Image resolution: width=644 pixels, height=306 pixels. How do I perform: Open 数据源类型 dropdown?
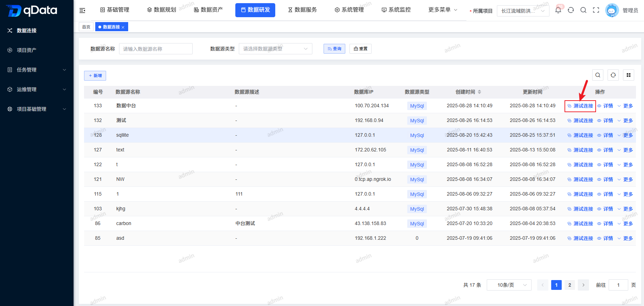[276, 49]
